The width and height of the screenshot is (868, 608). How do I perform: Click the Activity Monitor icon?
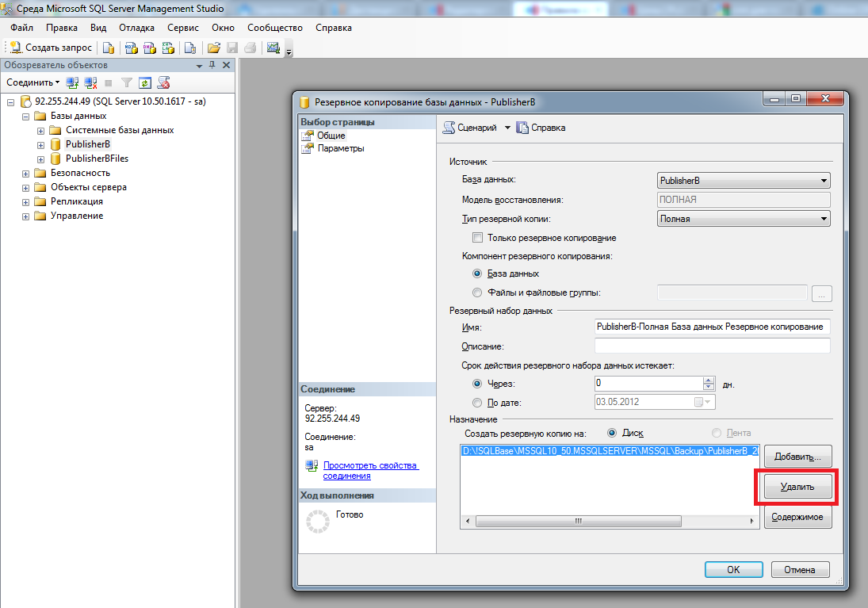click(x=273, y=48)
